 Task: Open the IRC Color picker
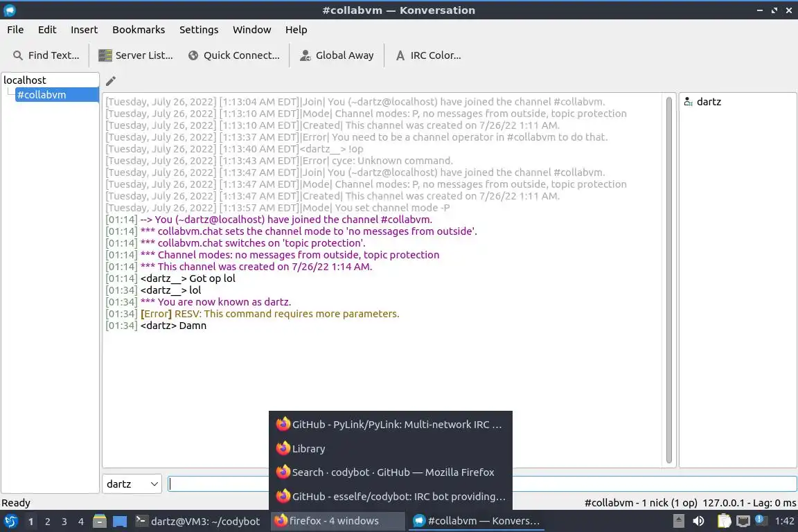pyautogui.click(x=429, y=55)
